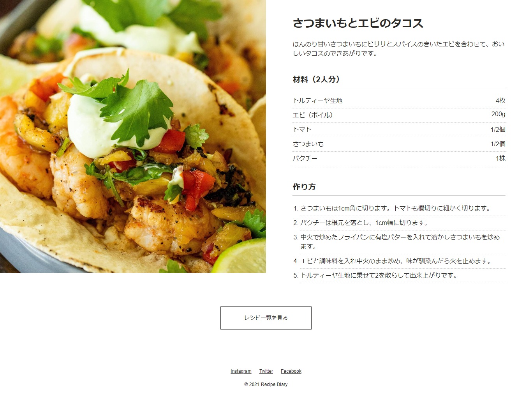Image resolution: width=532 pixels, height=395 pixels.
Task: Open the Facebook footer link
Action: (x=291, y=371)
